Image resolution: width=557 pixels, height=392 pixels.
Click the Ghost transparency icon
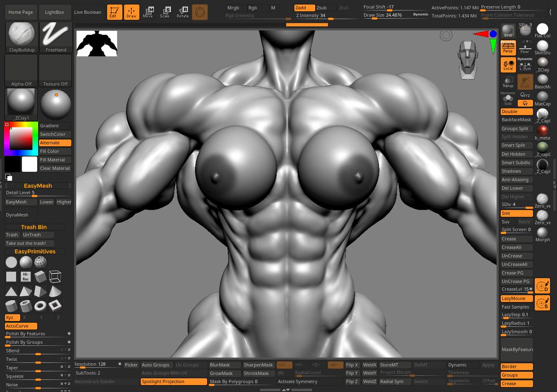click(525, 82)
